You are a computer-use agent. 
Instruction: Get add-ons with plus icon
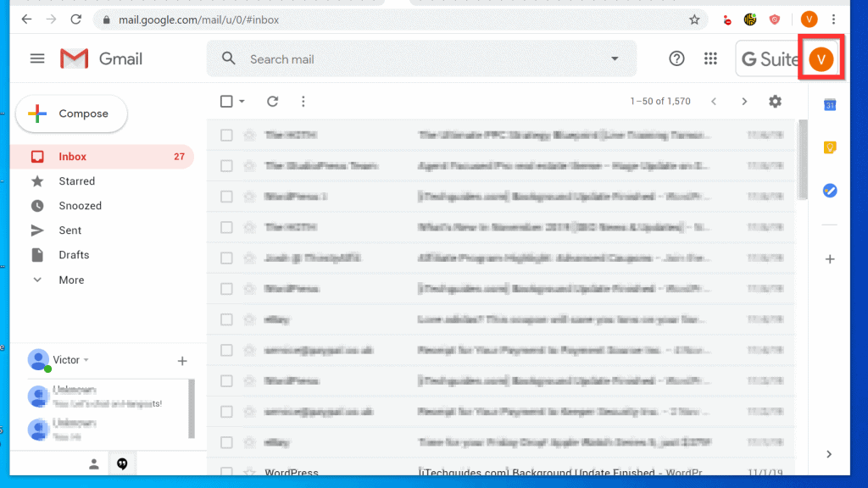829,259
